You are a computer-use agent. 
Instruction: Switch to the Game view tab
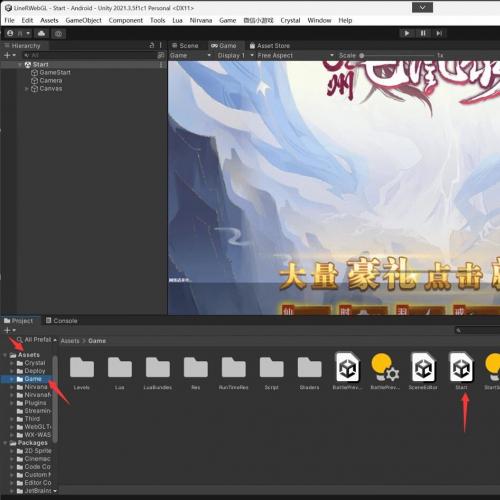click(x=224, y=46)
